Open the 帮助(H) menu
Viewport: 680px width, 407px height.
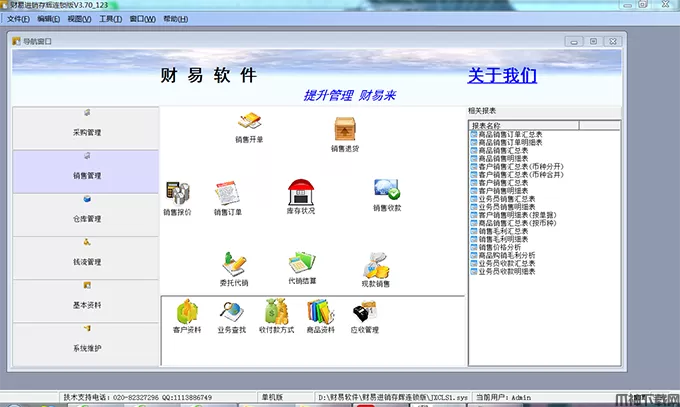[176, 19]
